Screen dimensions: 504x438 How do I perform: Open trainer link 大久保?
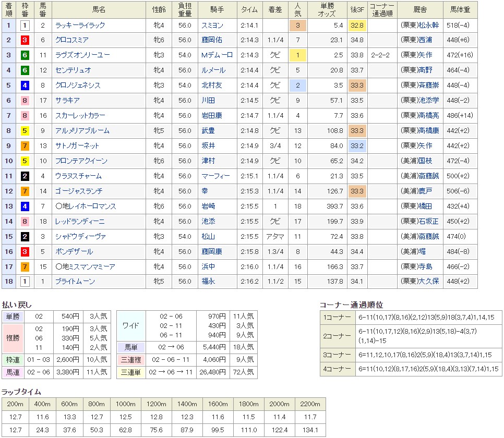[429, 282]
